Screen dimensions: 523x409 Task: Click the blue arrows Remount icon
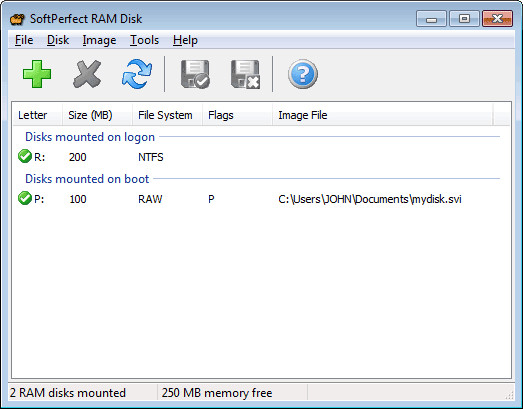tap(137, 74)
